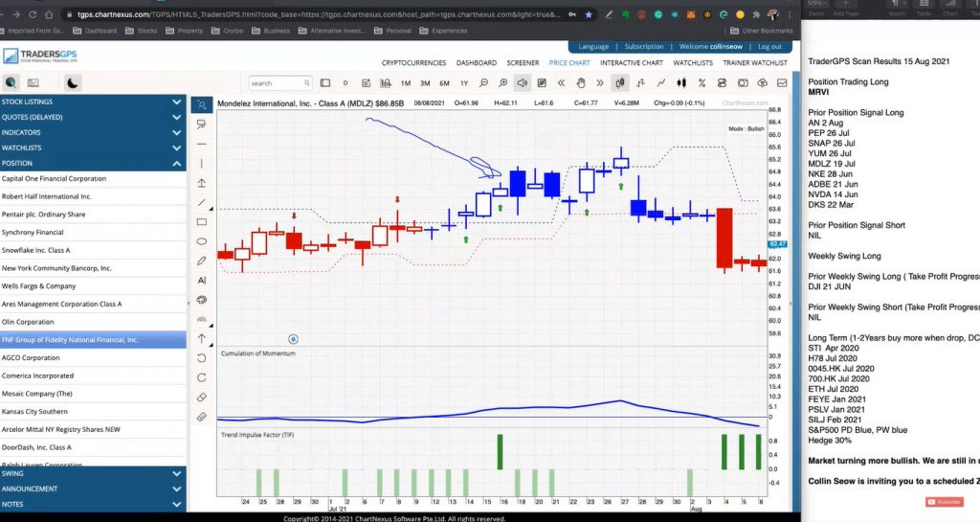Screen dimensions: 980x522
Task: Click the Log out link
Action: point(769,46)
